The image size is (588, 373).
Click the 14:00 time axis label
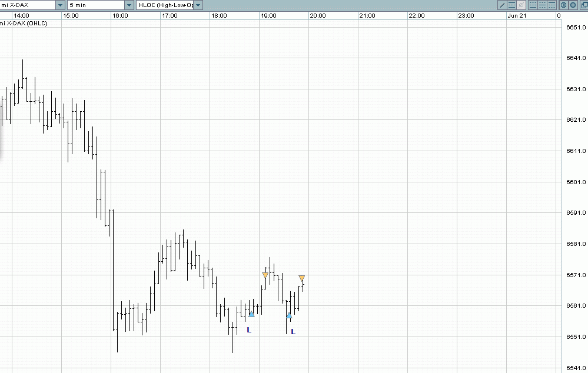tap(21, 15)
